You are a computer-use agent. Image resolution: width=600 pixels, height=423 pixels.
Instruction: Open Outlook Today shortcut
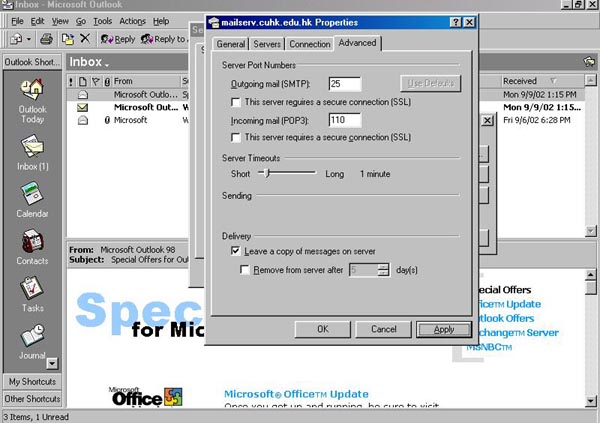(x=32, y=101)
